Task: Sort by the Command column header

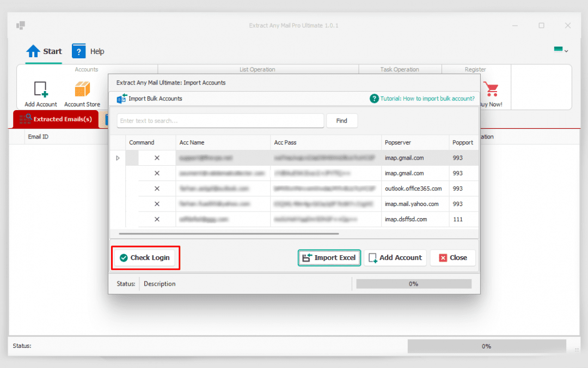Action: (x=150, y=142)
